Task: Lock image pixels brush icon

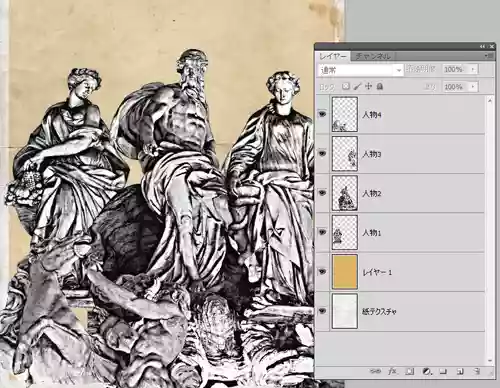Action: [x=357, y=87]
